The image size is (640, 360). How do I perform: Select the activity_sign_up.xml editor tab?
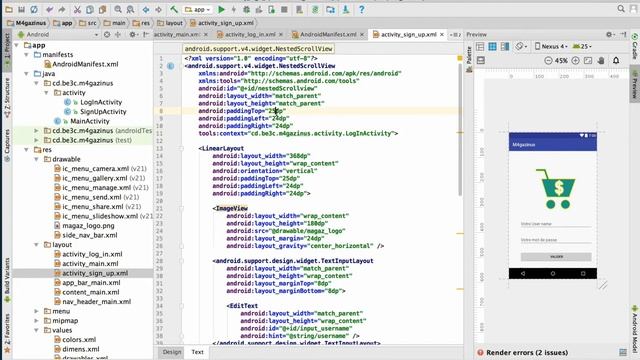tap(409, 35)
